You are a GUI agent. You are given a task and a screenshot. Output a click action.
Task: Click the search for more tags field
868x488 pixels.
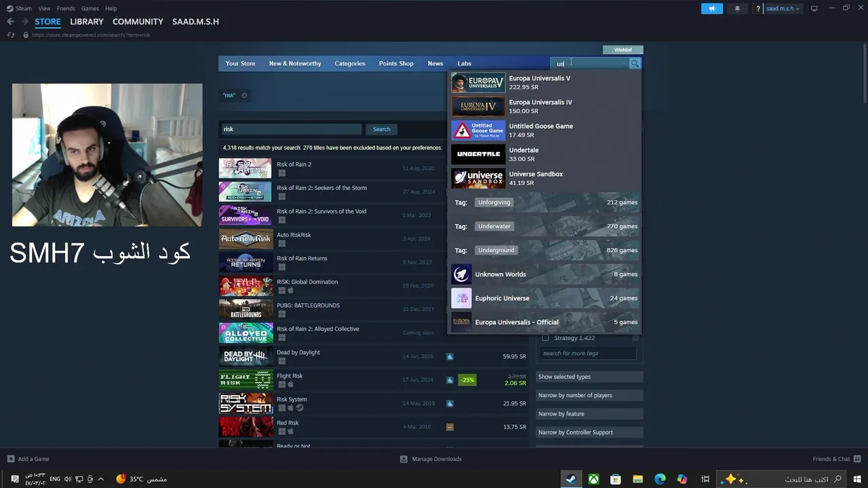click(x=588, y=353)
